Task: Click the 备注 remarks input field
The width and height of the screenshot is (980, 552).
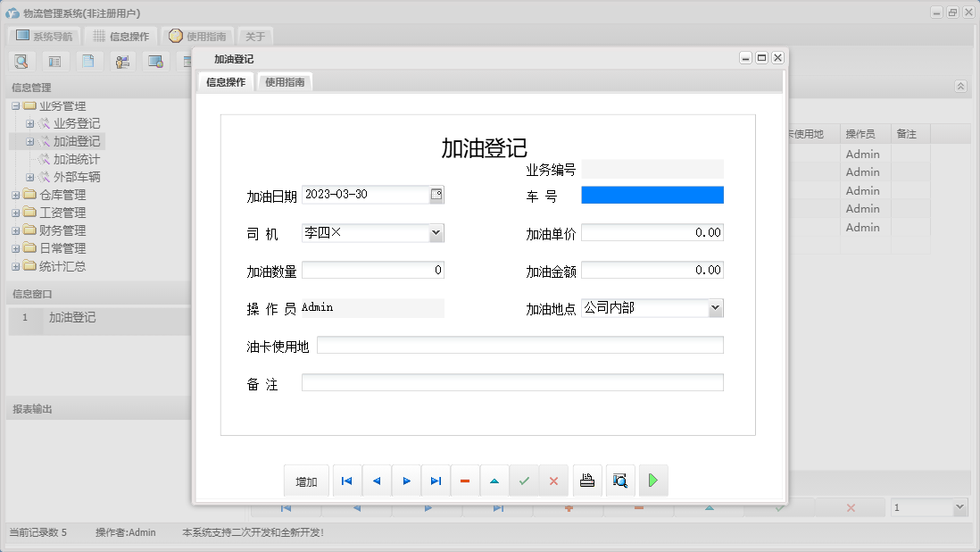Action: pyautogui.click(x=513, y=382)
